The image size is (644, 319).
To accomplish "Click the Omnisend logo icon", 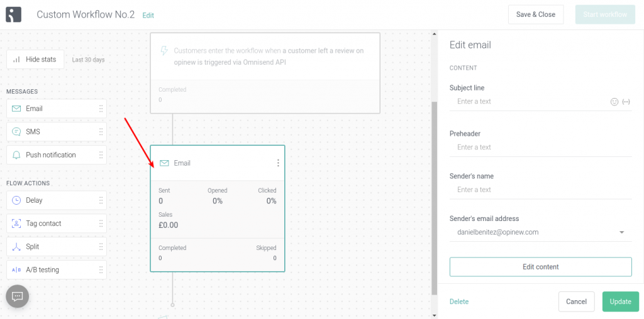I will (14, 14).
